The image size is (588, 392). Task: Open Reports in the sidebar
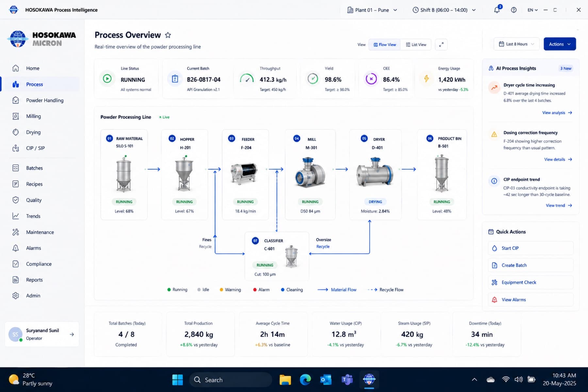tap(41, 280)
